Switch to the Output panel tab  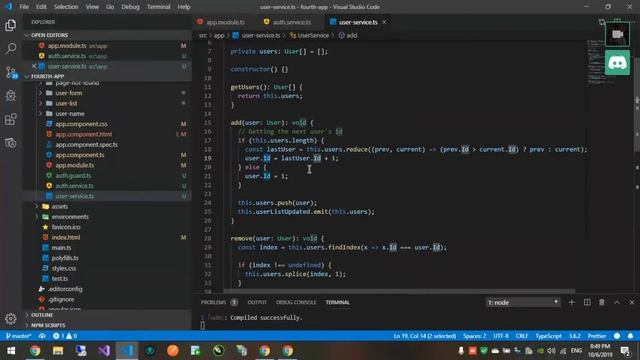(x=257, y=302)
